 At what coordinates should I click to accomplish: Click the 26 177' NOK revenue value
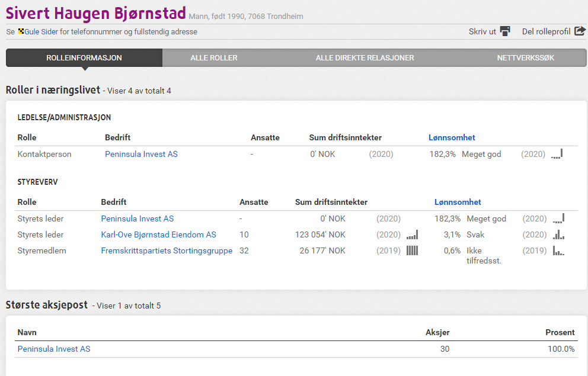(322, 250)
